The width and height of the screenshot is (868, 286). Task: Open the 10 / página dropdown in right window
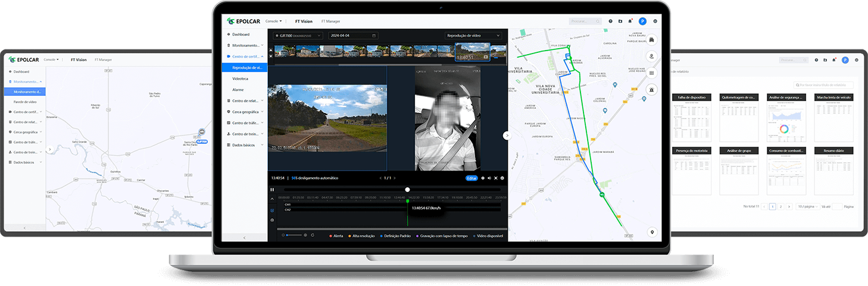coord(808,206)
